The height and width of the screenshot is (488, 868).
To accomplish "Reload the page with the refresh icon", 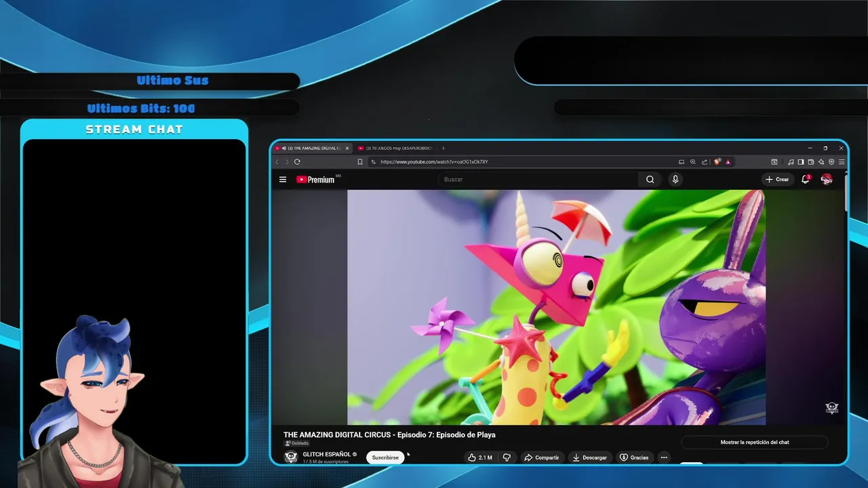I will [297, 162].
